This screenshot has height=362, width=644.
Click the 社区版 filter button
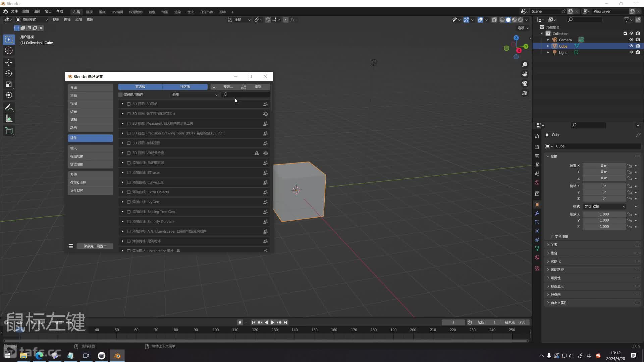tap(185, 87)
